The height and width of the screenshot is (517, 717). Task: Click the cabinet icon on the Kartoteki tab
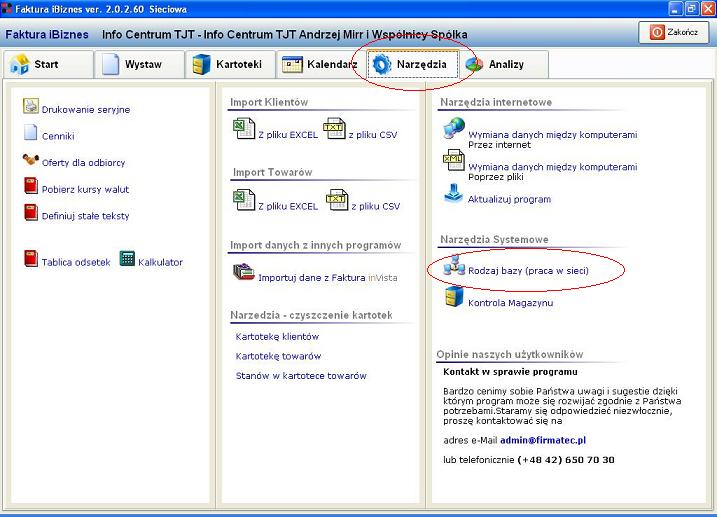(202, 64)
